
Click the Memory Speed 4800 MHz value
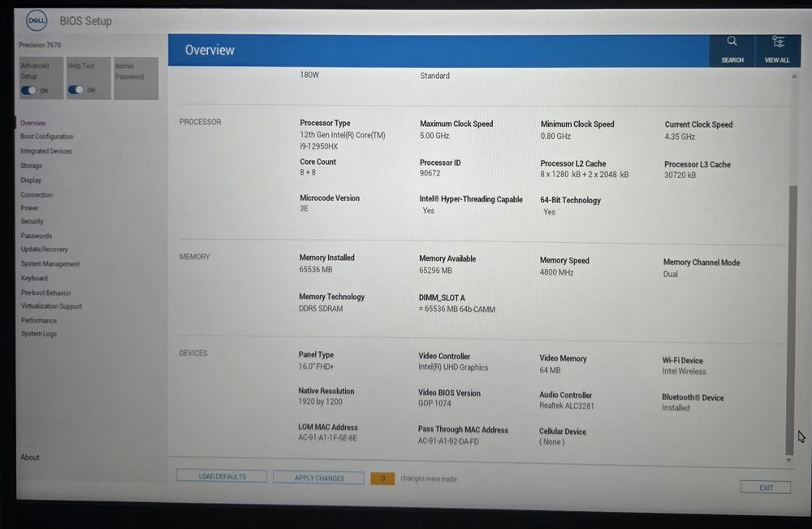557,272
